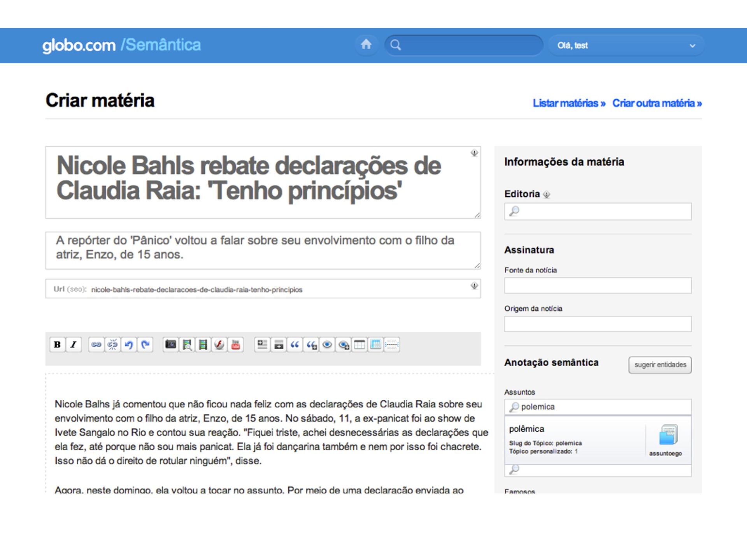Open the 'Olá, test' user dropdown
The height and width of the screenshot is (560, 747).
[626, 45]
